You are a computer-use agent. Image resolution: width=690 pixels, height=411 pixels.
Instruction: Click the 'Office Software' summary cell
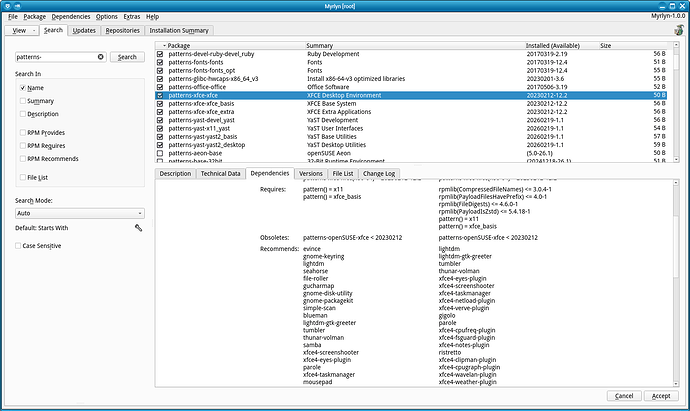[328, 87]
